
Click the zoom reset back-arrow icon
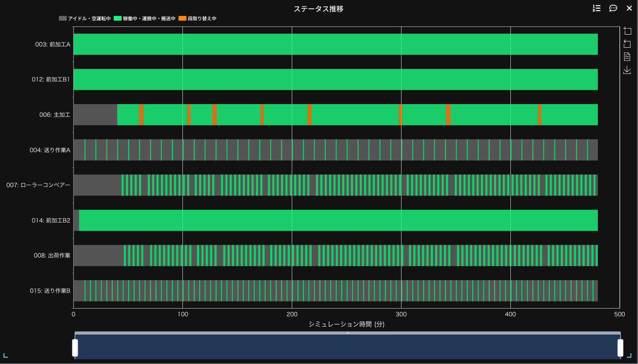(x=627, y=44)
